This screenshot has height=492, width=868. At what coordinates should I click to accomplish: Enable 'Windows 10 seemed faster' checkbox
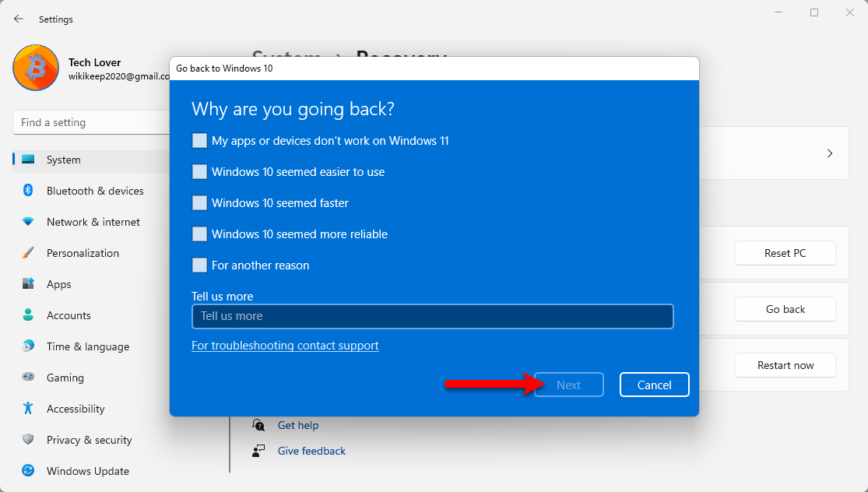199,203
